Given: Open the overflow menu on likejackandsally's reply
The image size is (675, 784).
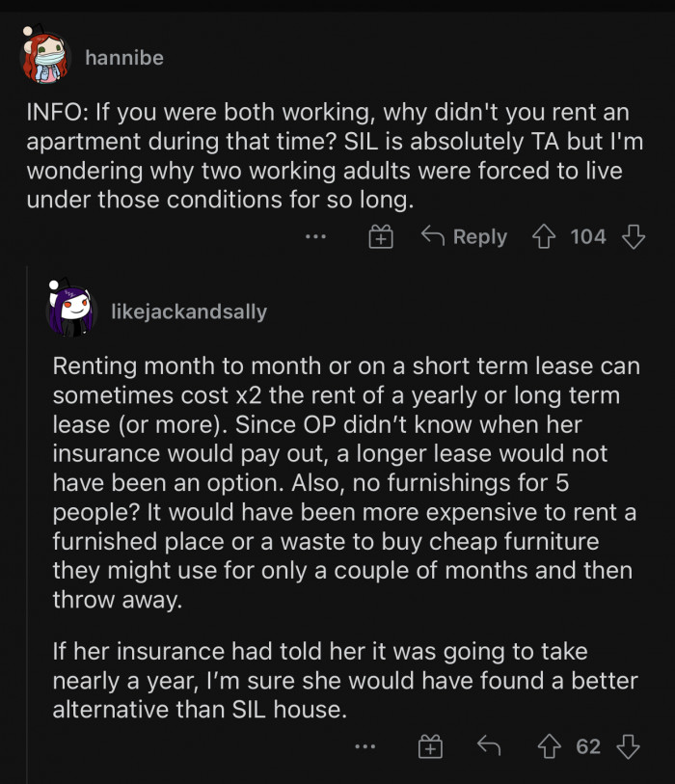Looking at the screenshot, I should pos(365,744).
